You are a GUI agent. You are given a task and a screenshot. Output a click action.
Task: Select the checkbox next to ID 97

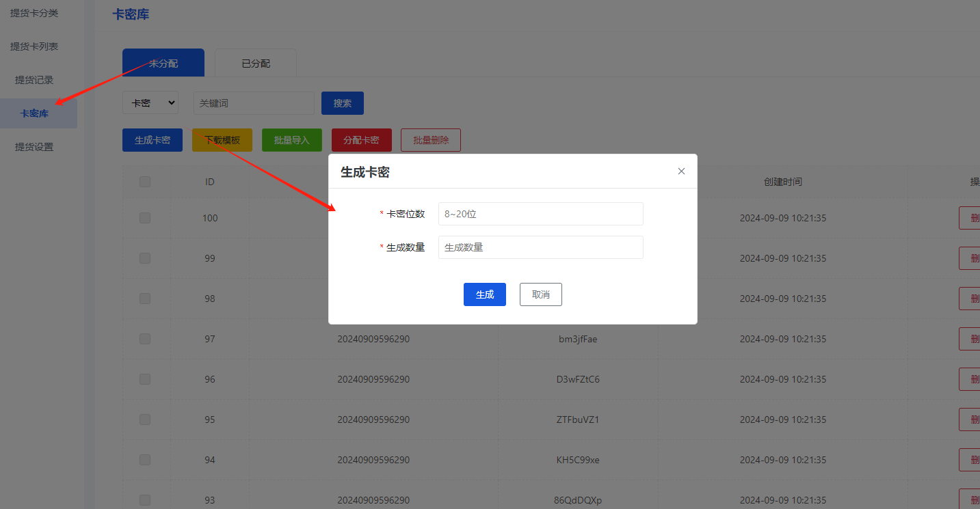[144, 338]
